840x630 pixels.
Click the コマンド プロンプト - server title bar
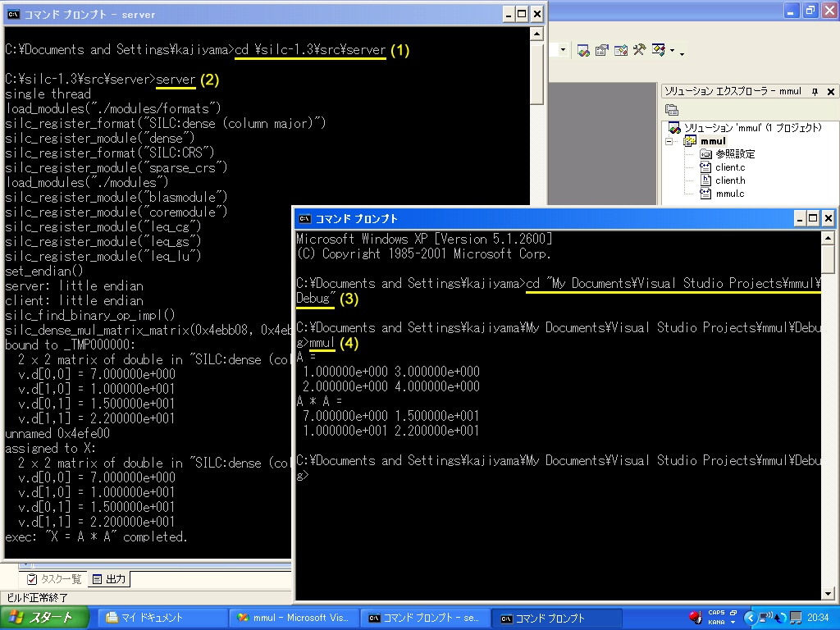pyautogui.click(x=275, y=15)
